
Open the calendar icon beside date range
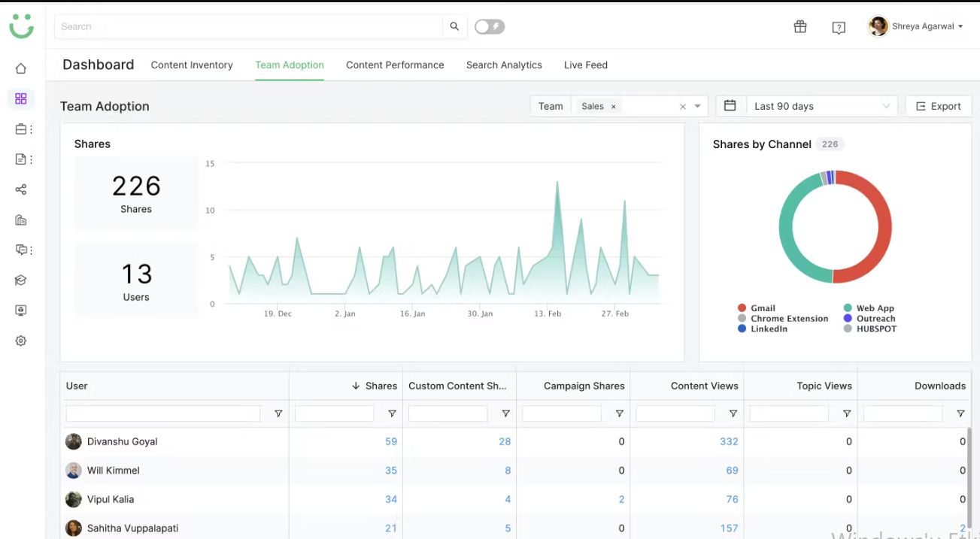click(730, 106)
